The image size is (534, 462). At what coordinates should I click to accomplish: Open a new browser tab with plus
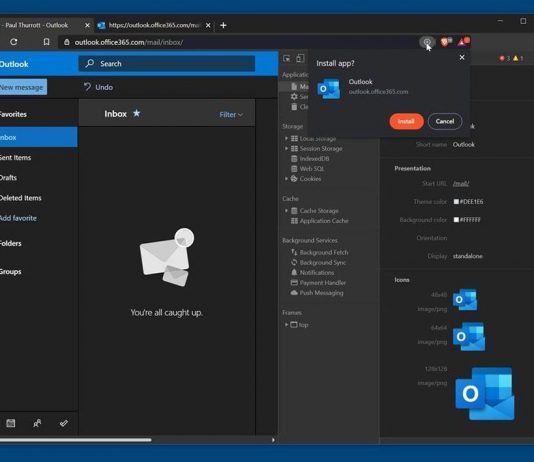(x=223, y=25)
